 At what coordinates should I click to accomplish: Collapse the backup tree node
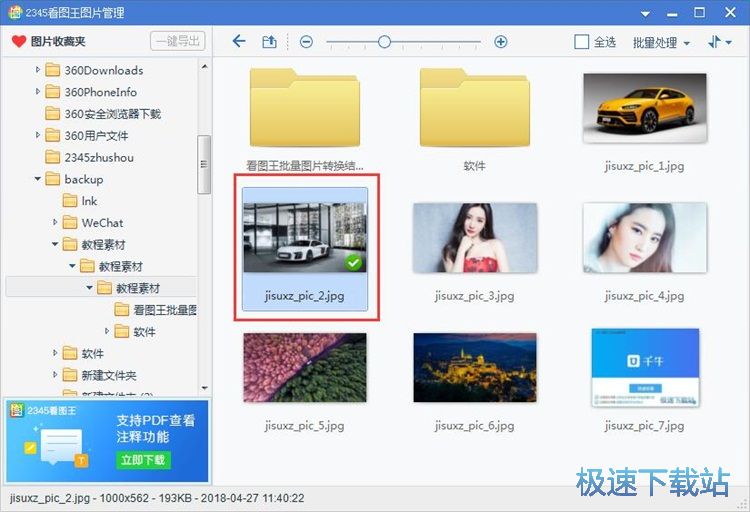(x=37, y=179)
